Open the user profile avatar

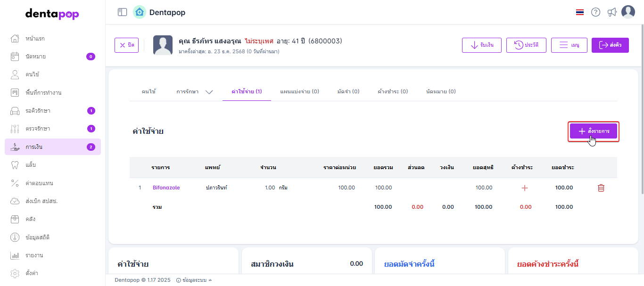pos(628,12)
